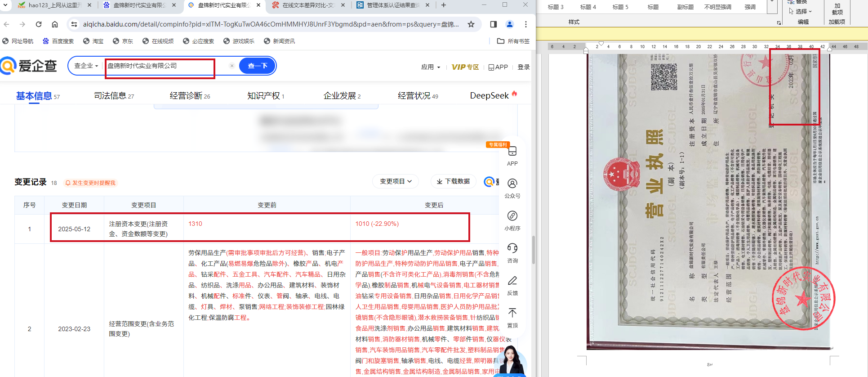Open the 变更项目 filter dropdown

(396, 181)
